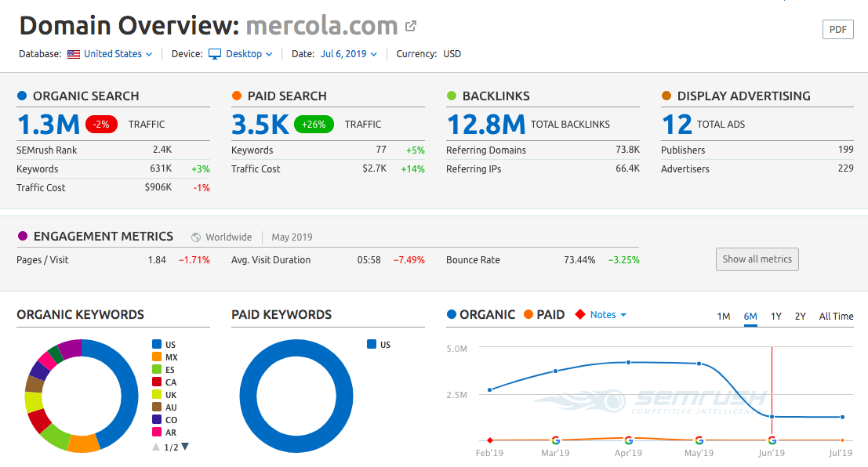This screenshot has height=467, width=868.
Task: Toggle ORGANIC series in the chart legend
Action: [481, 315]
